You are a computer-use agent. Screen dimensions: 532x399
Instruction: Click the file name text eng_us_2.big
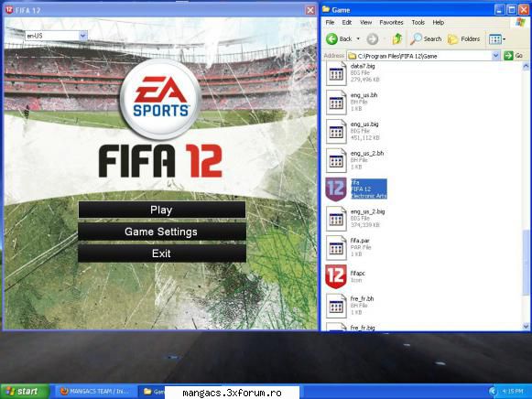(x=368, y=212)
